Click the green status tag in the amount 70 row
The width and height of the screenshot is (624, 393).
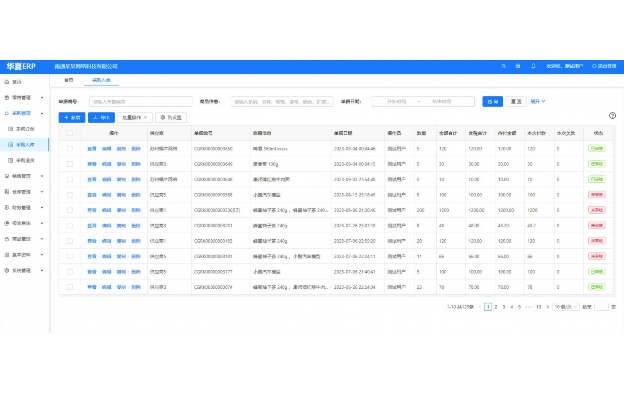pos(597,287)
